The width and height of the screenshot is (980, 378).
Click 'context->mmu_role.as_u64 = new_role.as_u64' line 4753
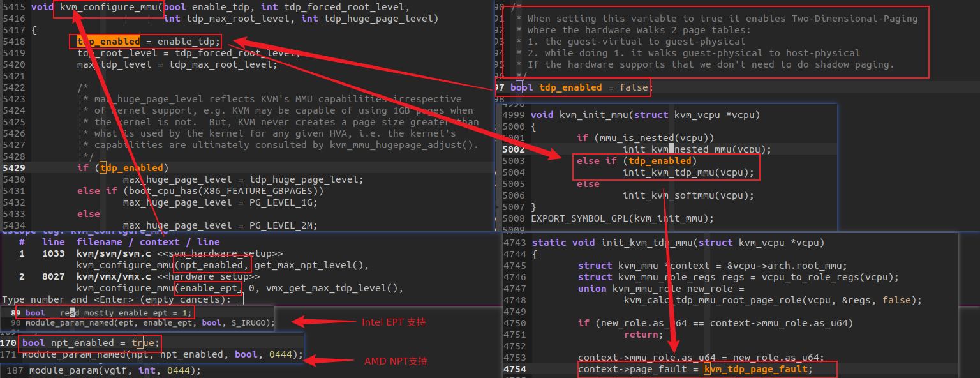pyautogui.click(x=702, y=358)
